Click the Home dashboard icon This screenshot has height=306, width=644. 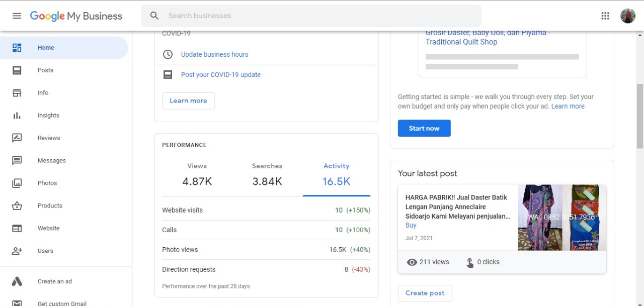click(x=17, y=48)
